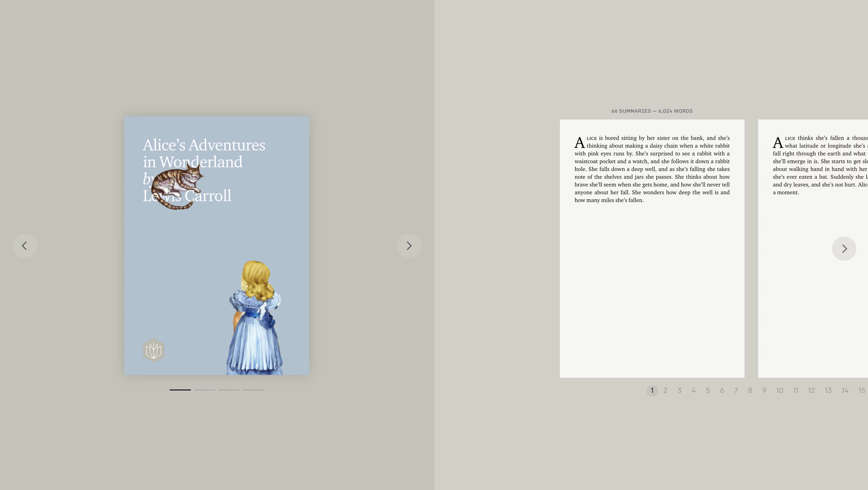Click the Cheshire cat illustration on cover
868x490 pixels.
coord(177,187)
